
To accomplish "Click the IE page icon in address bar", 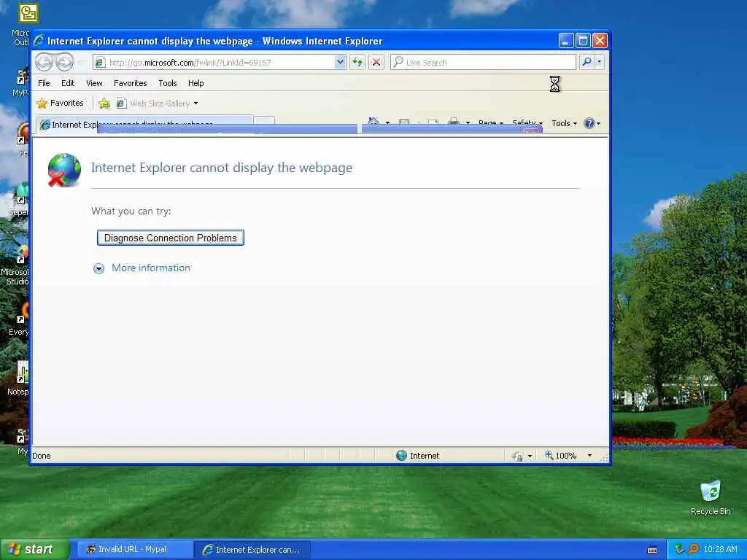I will pos(99,63).
